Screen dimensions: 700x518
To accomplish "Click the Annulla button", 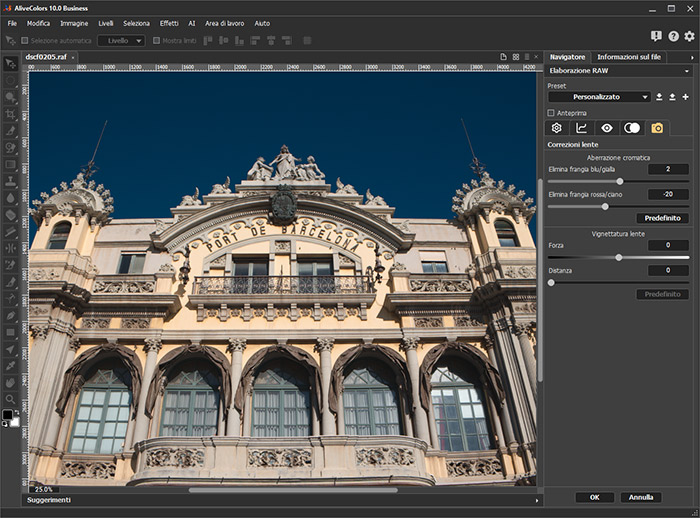I will pos(640,497).
